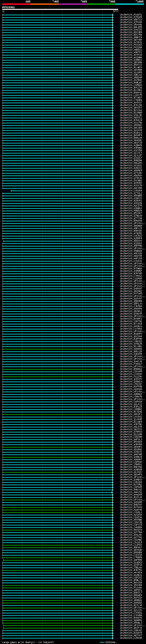
Task: Select hit UniRef100_P07345
Action: click(131, 294)
